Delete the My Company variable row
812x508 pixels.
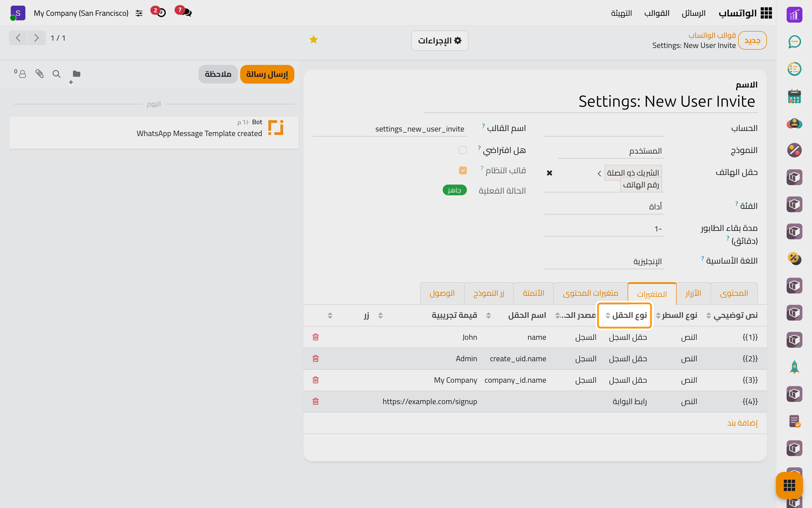[x=315, y=380]
